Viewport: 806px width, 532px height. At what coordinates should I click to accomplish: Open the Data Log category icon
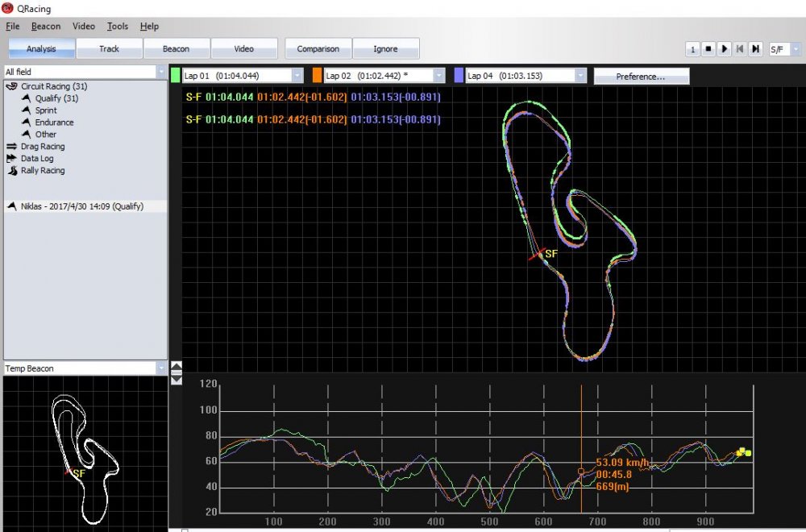pos(12,159)
